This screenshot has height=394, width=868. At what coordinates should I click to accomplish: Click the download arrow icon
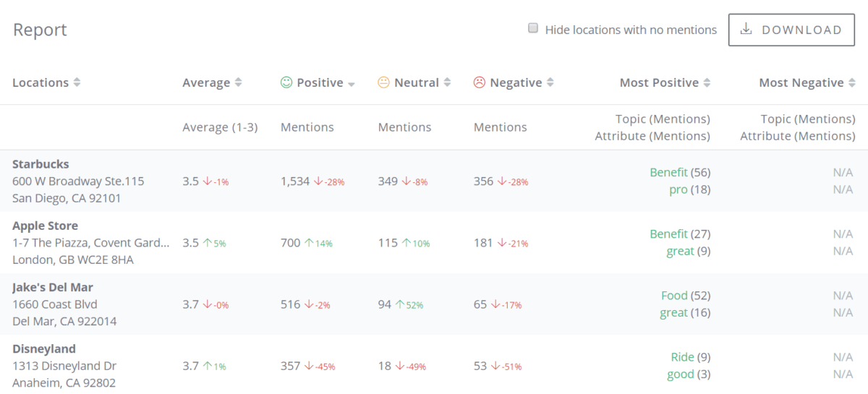[x=746, y=30]
